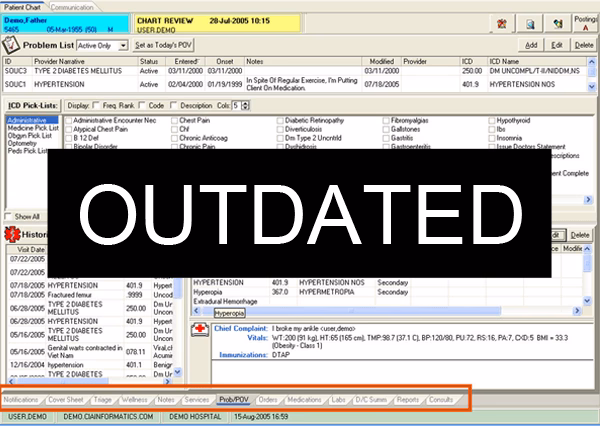Select SOUC3 Type 2 Diabetes row

295,71
